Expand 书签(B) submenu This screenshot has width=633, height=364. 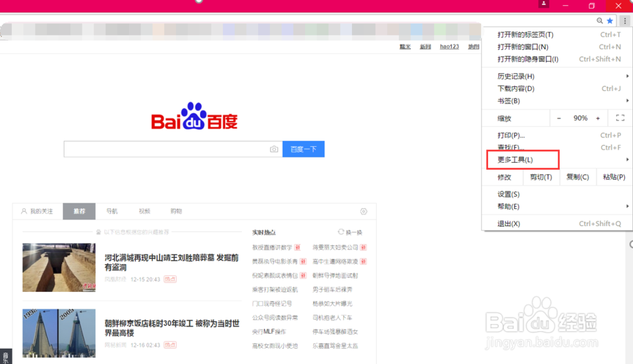557,101
